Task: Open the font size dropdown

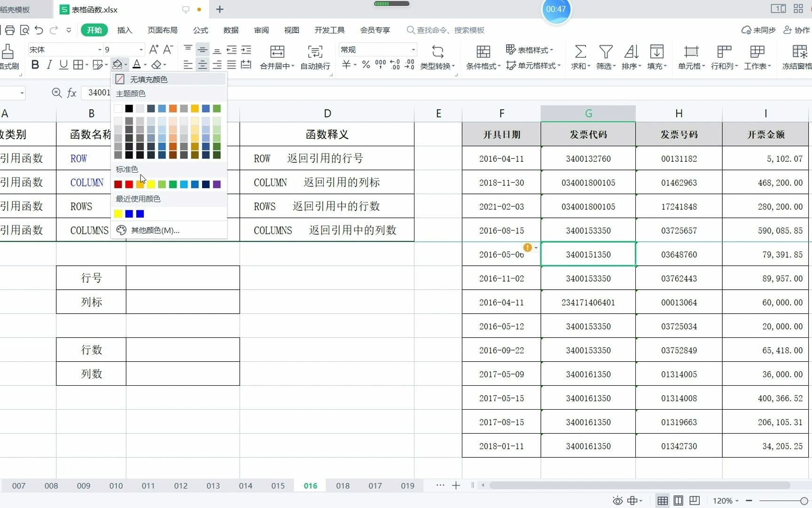Action: [141, 49]
